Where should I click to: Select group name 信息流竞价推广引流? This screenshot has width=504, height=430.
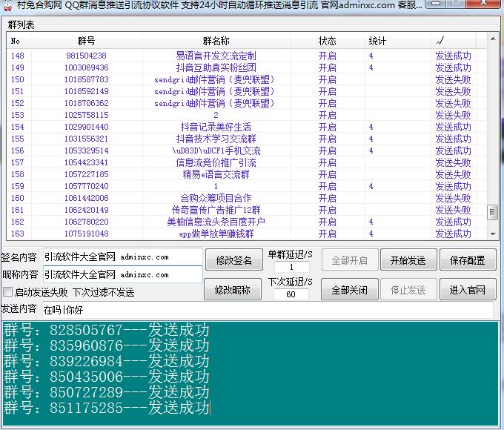216,162
